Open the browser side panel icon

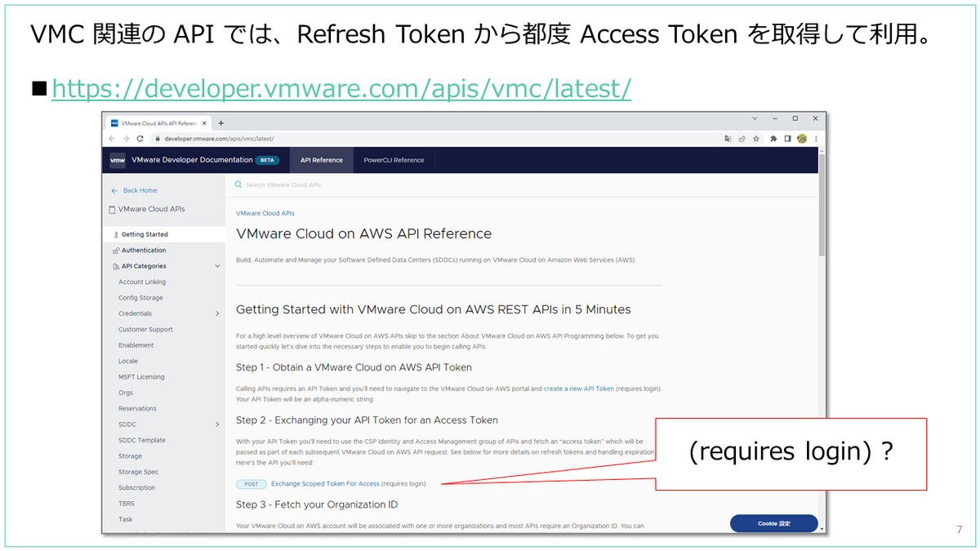point(788,139)
